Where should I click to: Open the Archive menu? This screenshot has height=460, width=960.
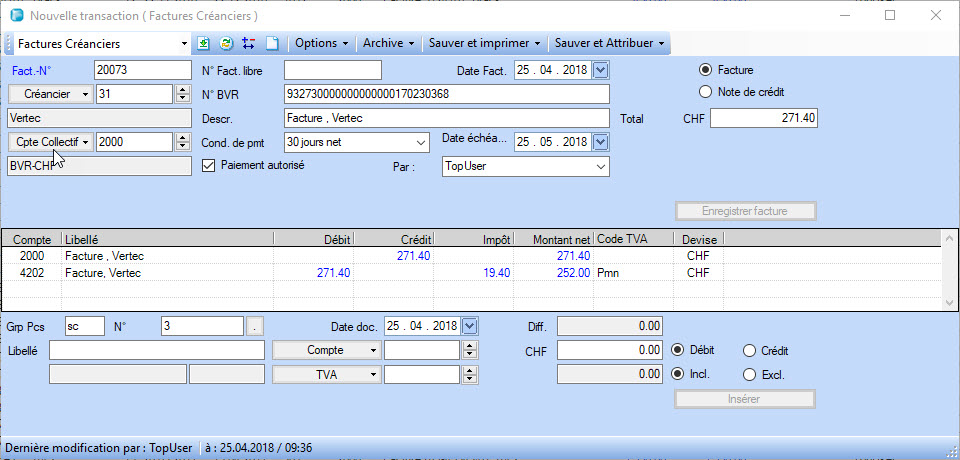(389, 43)
